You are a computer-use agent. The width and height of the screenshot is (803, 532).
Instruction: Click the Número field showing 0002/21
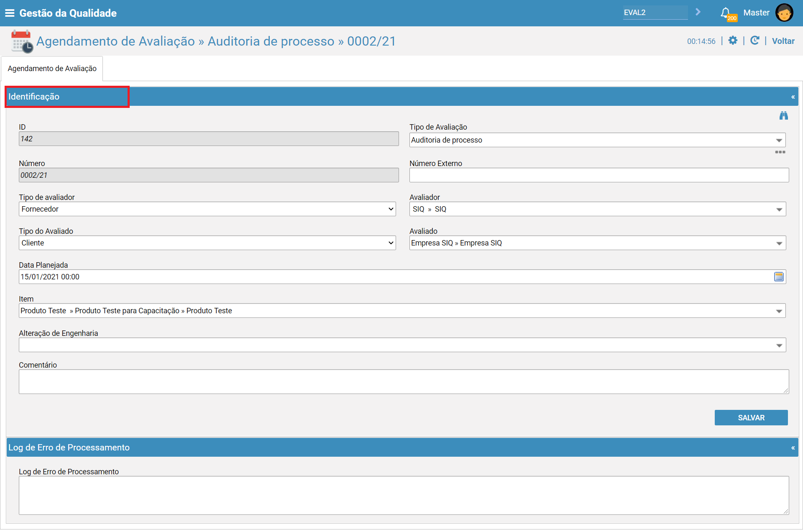click(x=209, y=175)
